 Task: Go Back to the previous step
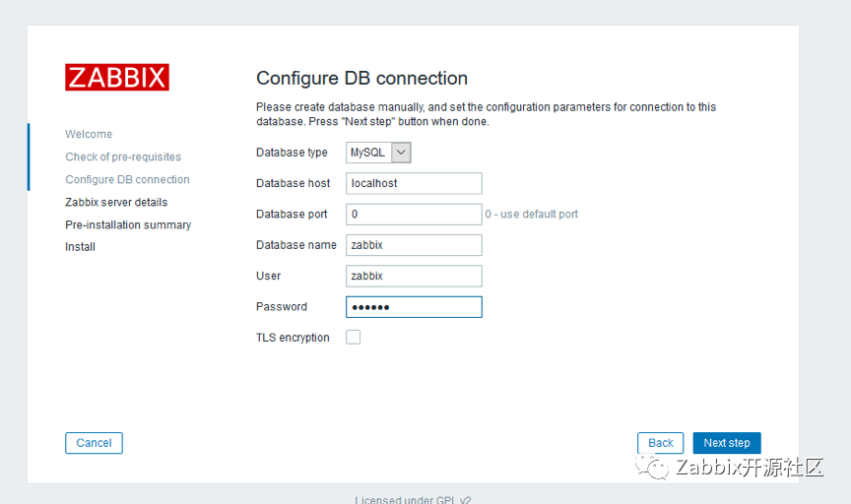point(661,443)
